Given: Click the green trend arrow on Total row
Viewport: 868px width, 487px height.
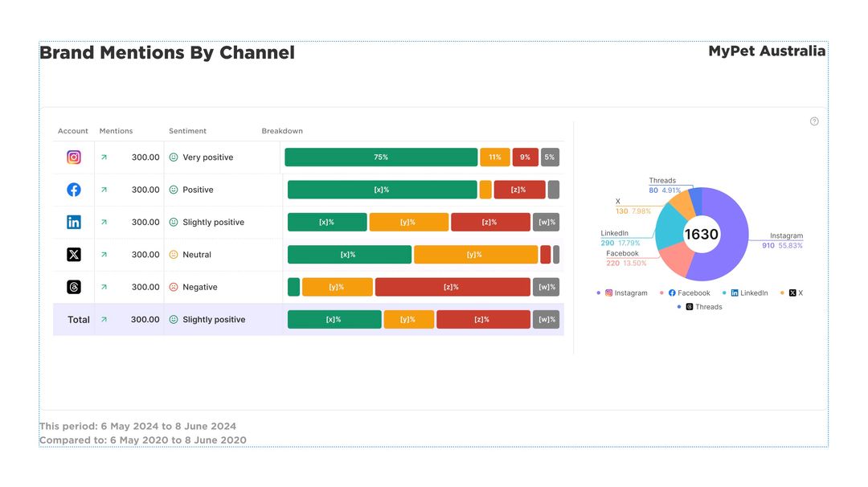Looking at the screenshot, I should (104, 319).
